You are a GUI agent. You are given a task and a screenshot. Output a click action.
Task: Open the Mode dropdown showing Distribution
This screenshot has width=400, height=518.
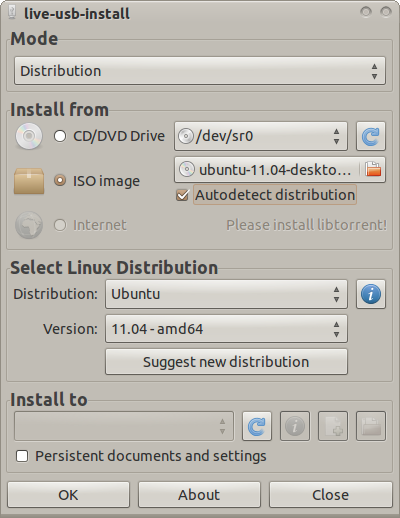(x=200, y=71)
